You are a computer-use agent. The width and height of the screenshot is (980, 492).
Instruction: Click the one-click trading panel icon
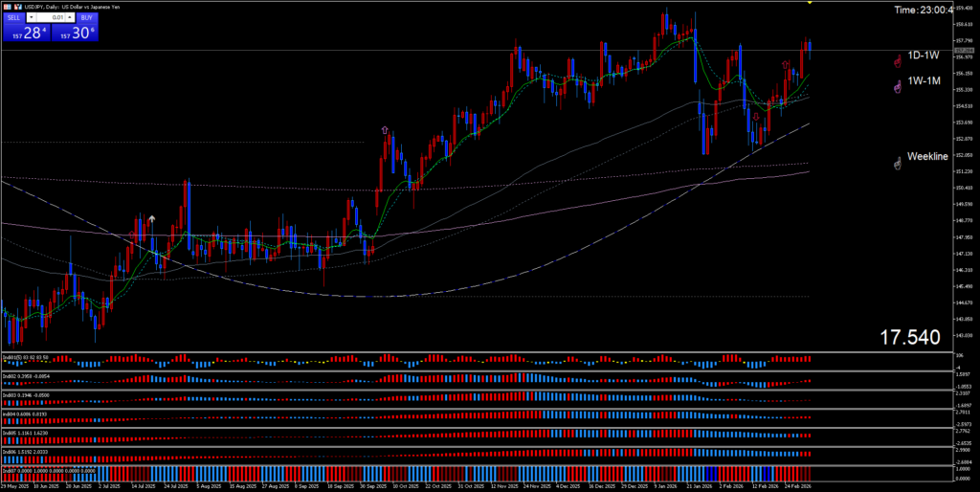8,7
